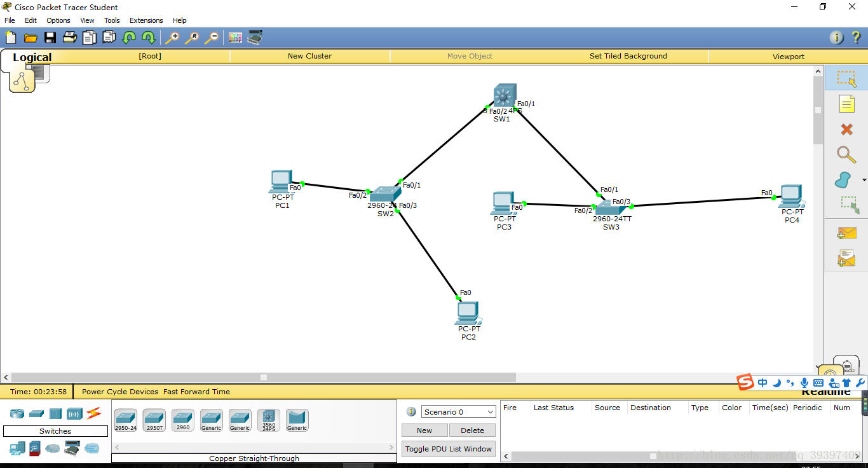Open the View menu
Image resolution: width=868 pixels, height=468 pixels.
(x=87, y=20)
